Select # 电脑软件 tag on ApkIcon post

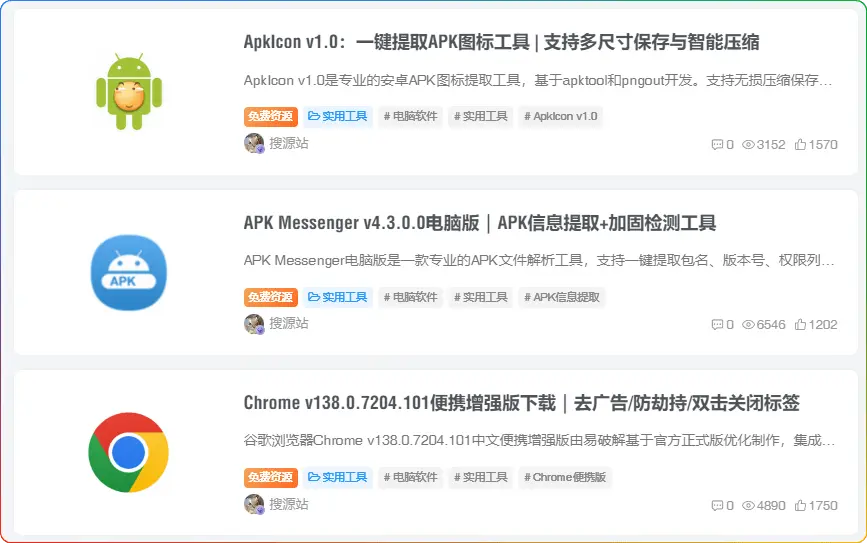[x=410, y=117]
